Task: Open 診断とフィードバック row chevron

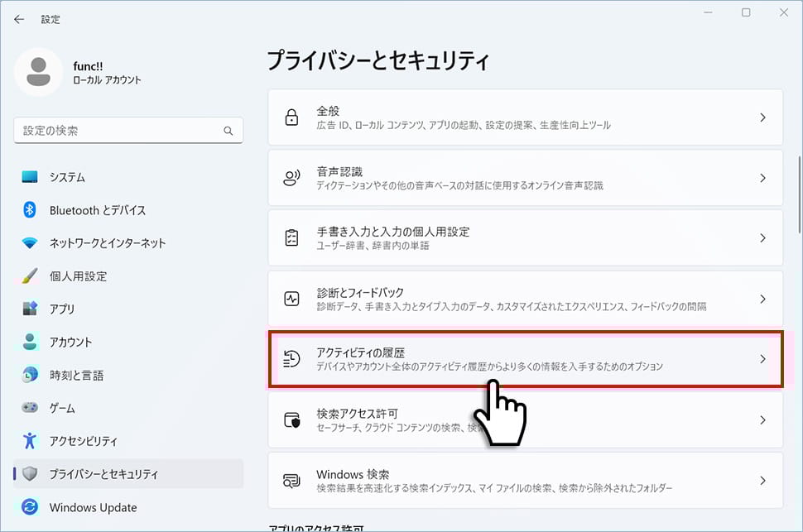Action: pyautogui.click(x=763, y=299)
